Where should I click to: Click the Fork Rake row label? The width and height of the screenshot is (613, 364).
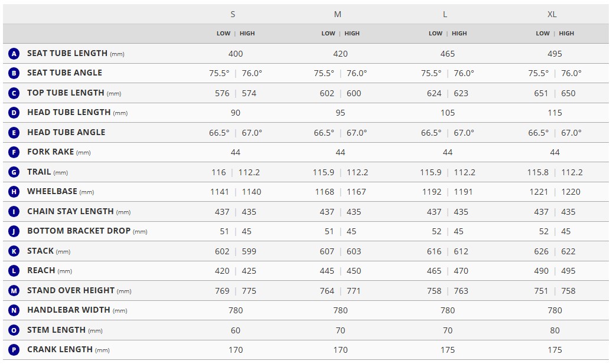click(x=58, y=152)
